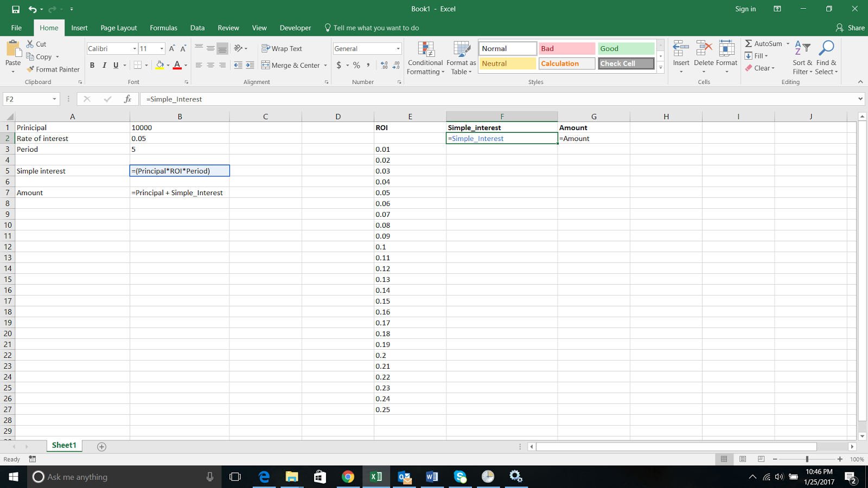
Task: Open the Developer ribbon tab
Action: pyautogui.click(x=295, y=28)
